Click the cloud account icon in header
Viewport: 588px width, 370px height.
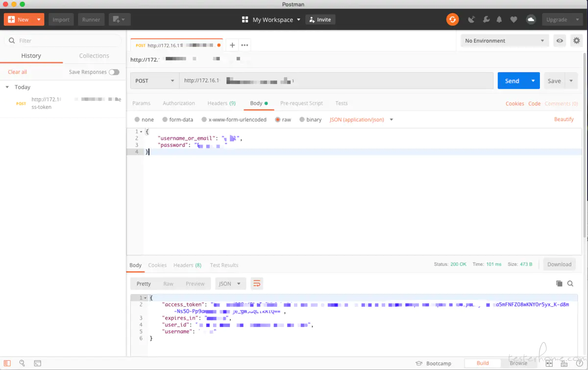pos(531,20)
